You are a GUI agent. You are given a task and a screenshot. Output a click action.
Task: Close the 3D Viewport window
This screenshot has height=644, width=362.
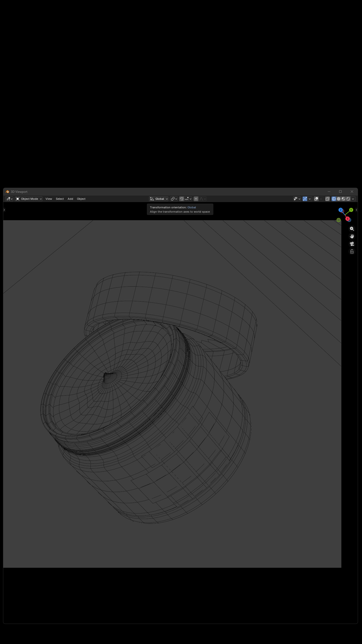(x=352, y=192)
